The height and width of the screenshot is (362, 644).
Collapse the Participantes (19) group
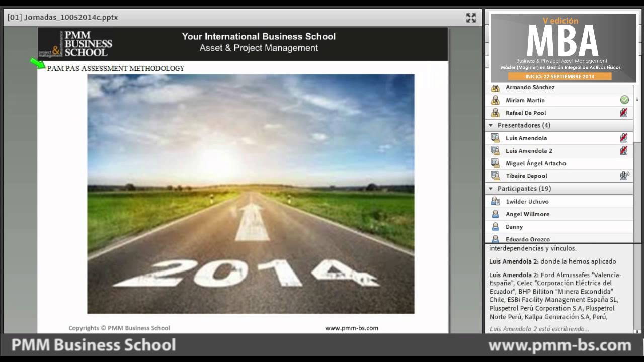click(491, 189)
